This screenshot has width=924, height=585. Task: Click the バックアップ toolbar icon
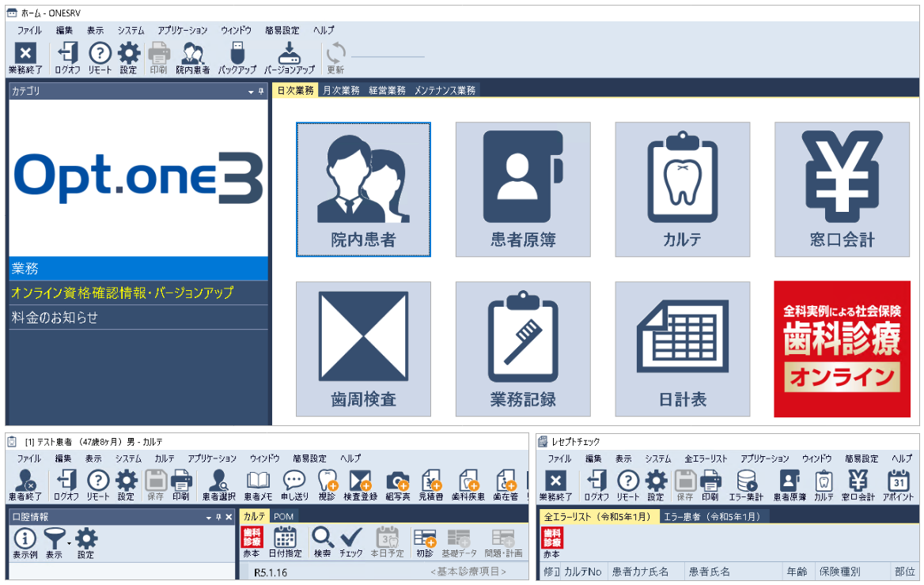tap(237, 58)
